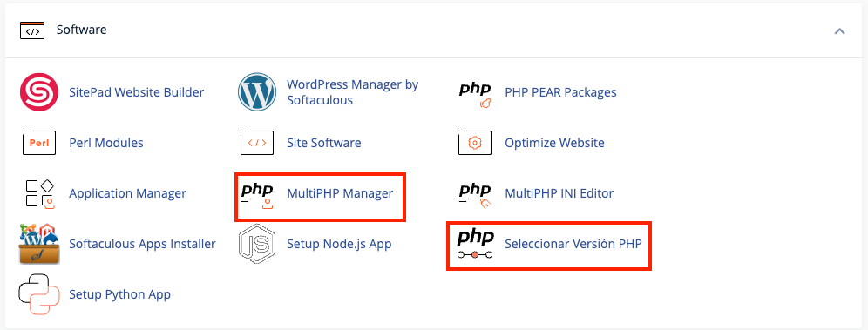Open the MultiPHP INI Editor link
Screen dimensions: 868x330
(x=559, y=193)
